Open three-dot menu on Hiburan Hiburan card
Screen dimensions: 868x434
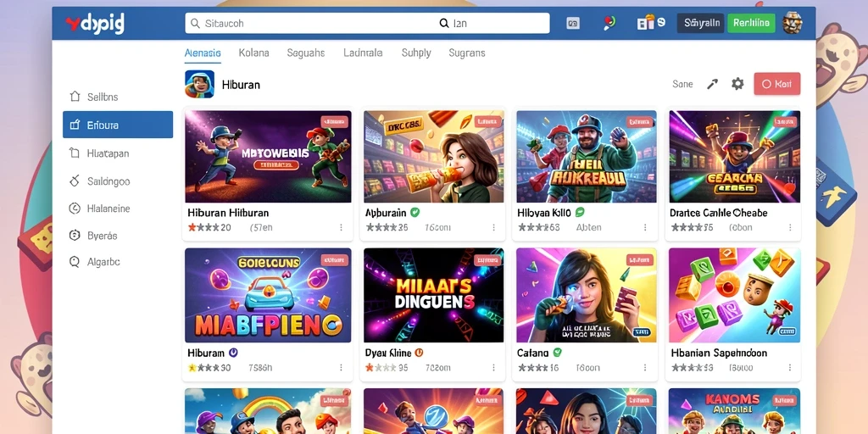coord(341,227)
